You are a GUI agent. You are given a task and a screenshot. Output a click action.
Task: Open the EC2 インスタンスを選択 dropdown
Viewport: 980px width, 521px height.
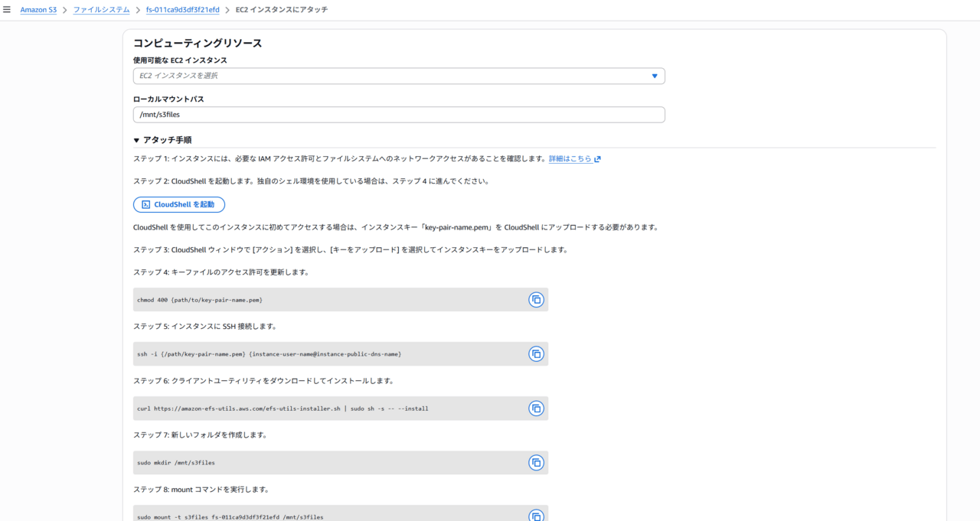398,76
